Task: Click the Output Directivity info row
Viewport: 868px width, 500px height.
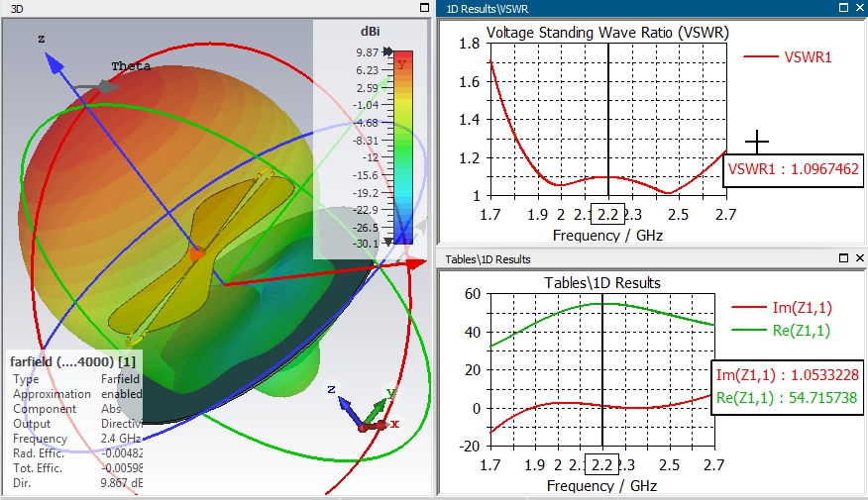Action: click(x=76, y=424)
